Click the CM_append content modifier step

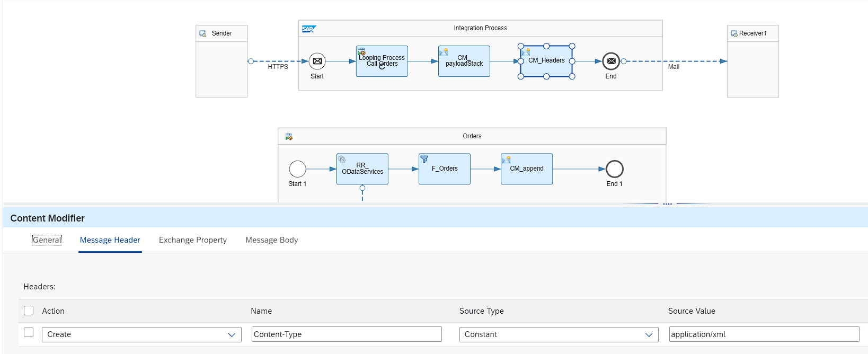(526, 169)
